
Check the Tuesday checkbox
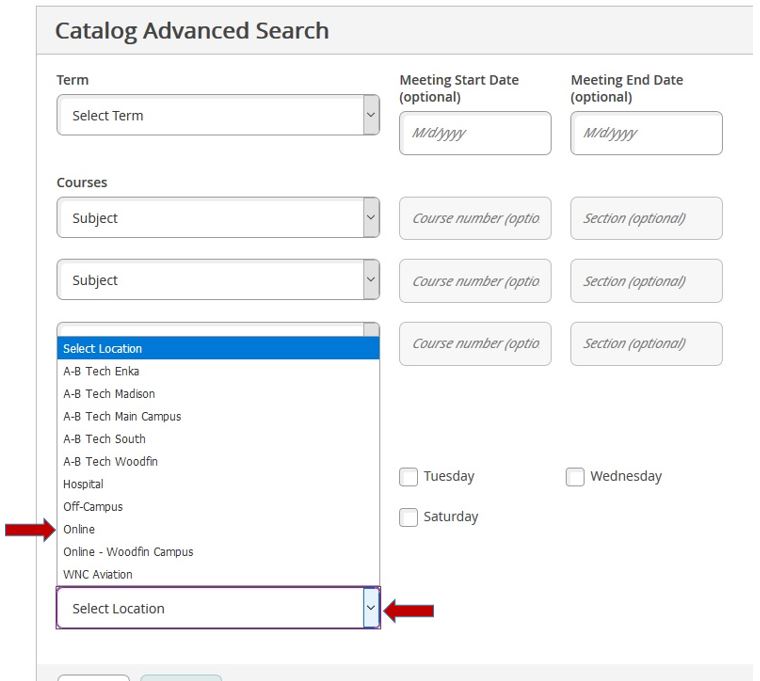pyautogui.click(x=408, y=477)
